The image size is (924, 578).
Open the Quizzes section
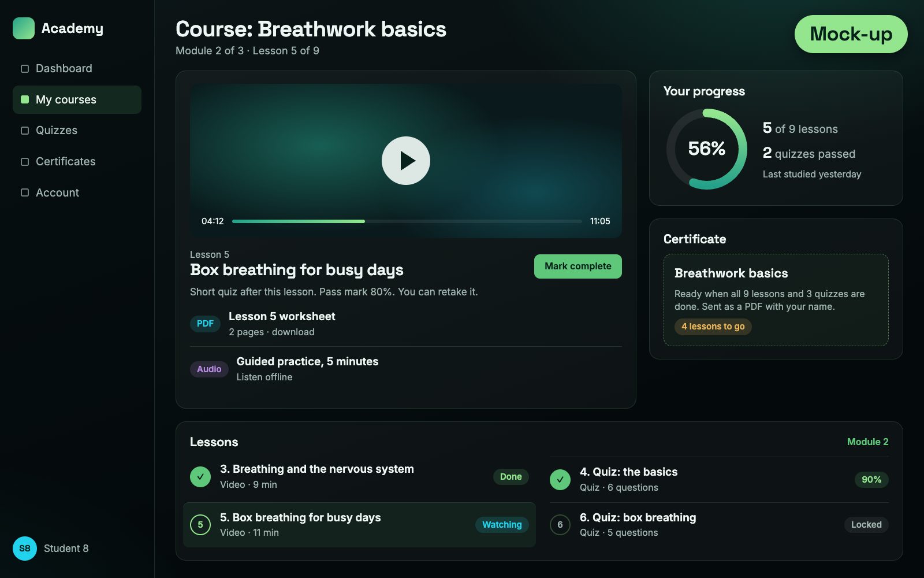coord(77,131)
